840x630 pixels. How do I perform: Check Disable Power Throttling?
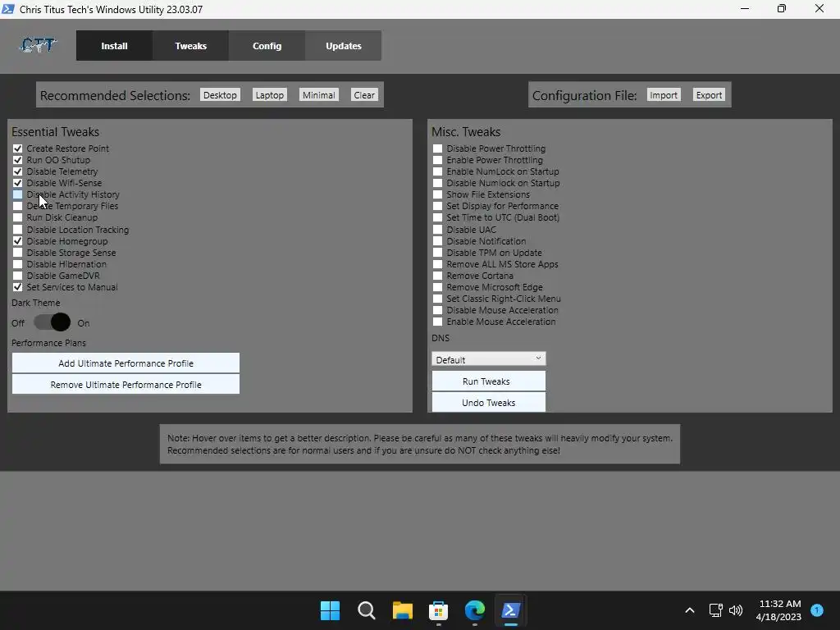[x=438, y=148]
